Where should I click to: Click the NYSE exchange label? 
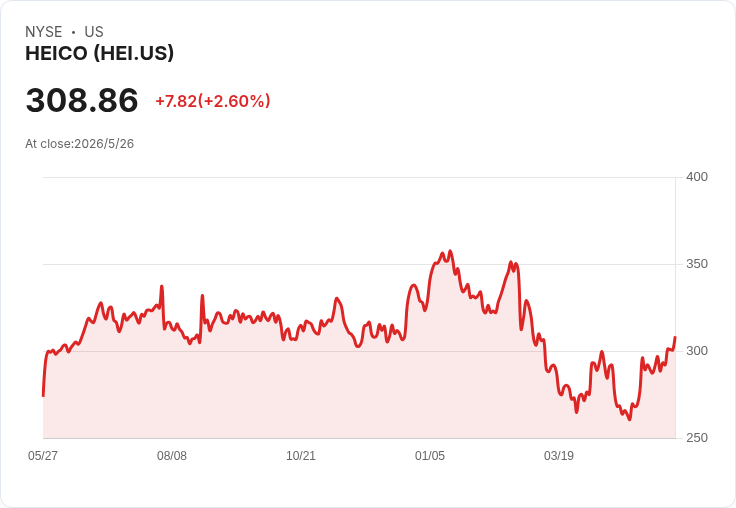point(44,32)
